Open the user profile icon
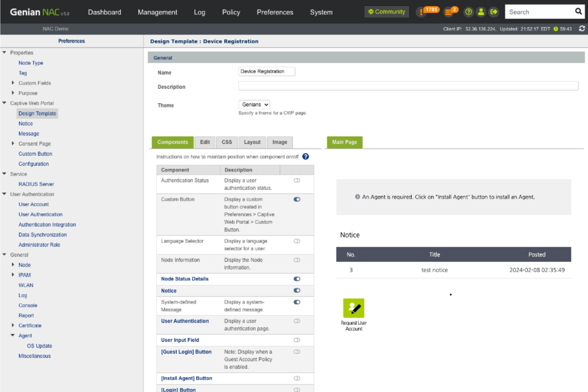Screen dimensions: 588x392 481,12
